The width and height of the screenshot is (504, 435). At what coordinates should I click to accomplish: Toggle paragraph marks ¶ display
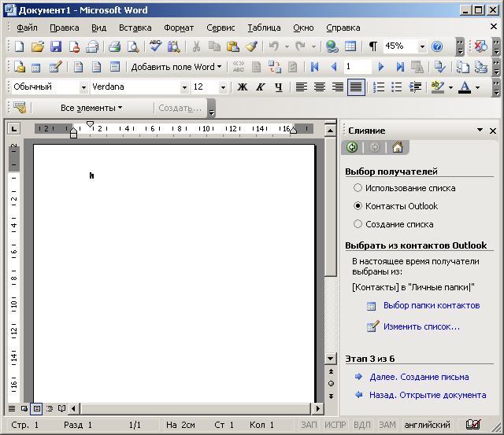(372, 47)
